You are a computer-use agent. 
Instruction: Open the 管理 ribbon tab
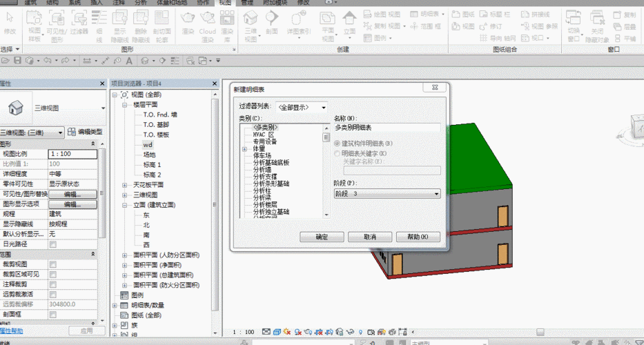[x=248, y=3]
